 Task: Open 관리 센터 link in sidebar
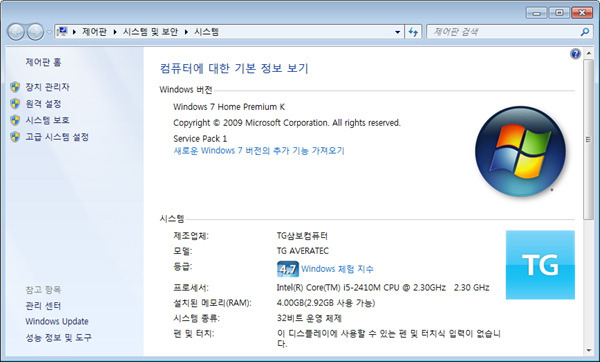tap(43, 306)
